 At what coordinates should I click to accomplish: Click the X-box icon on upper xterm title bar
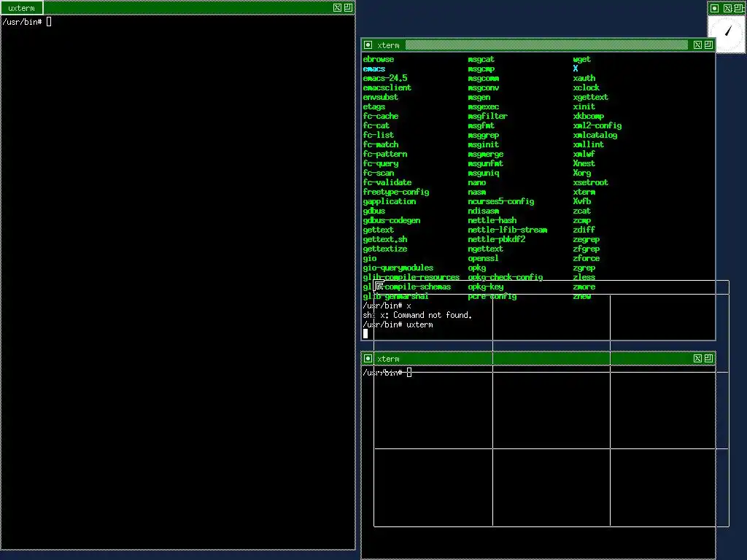click(x=697, y=45)
